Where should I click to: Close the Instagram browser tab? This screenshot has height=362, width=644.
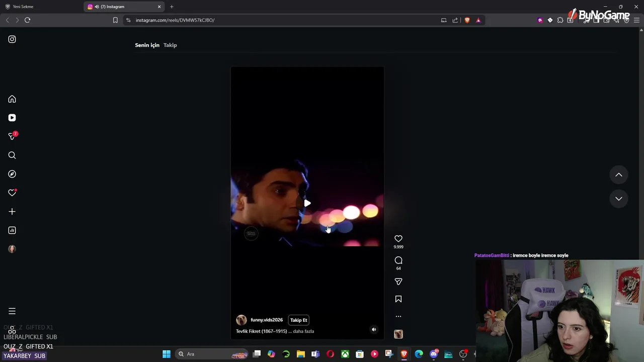click(159, 7)
